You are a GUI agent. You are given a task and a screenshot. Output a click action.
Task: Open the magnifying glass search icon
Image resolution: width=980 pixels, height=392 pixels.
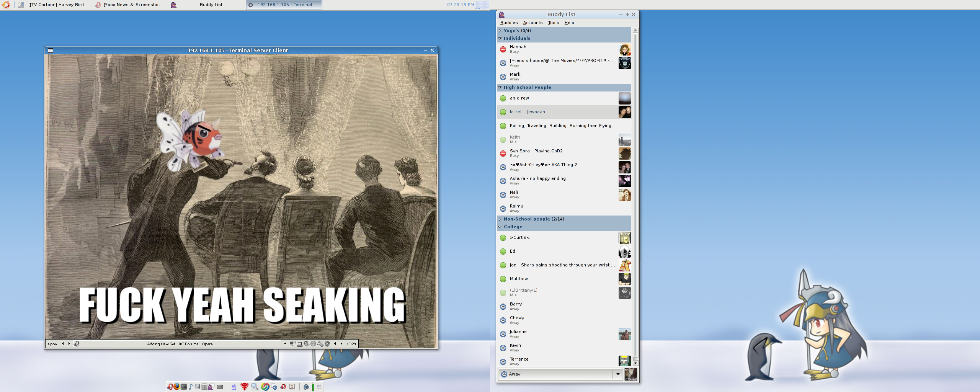pos(255,387)
